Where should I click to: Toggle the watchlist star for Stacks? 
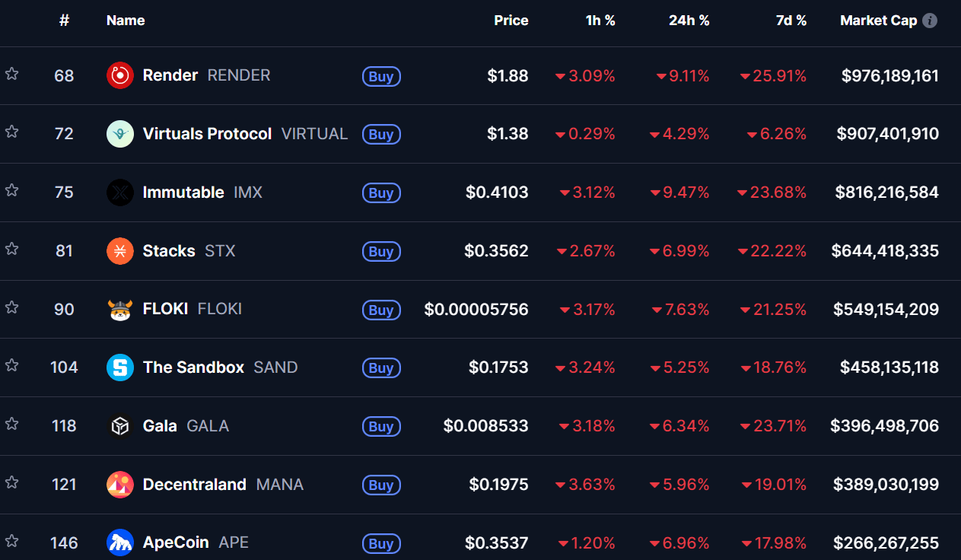[x=11, y=249]
